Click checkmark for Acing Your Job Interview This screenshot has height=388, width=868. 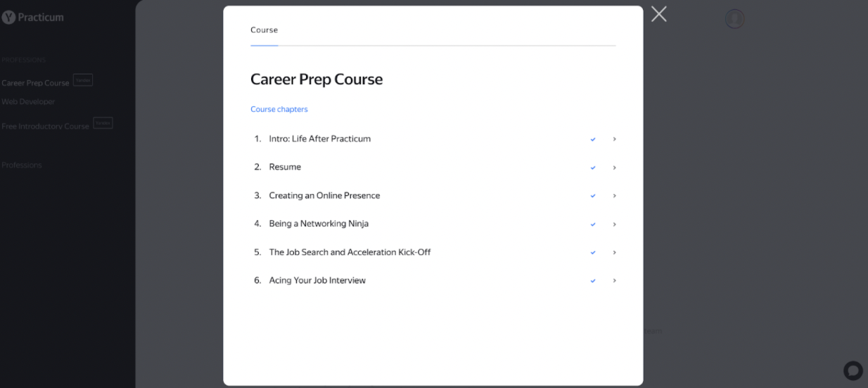(x=593, y=281)
